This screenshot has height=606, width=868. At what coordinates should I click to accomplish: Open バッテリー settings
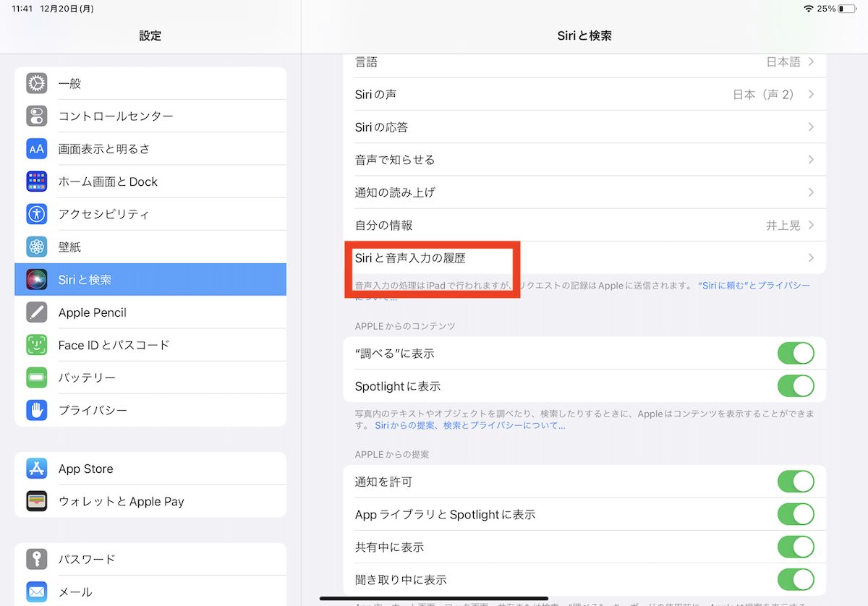150,377
